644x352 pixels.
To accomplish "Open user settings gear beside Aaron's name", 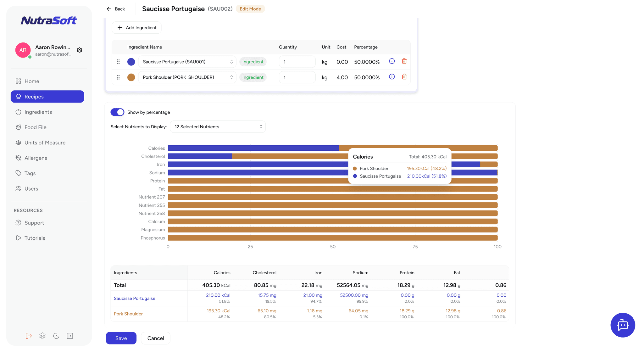I will click(80, 50).
